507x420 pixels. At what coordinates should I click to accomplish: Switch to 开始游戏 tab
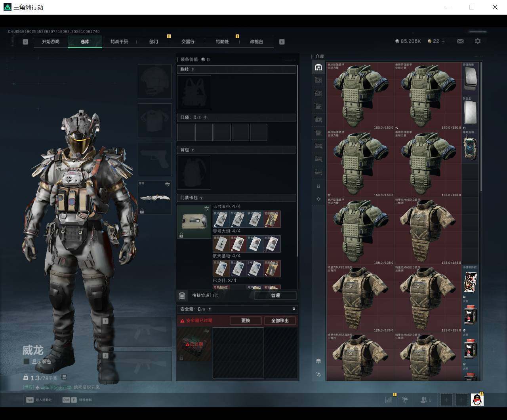[x=51, y=42]
